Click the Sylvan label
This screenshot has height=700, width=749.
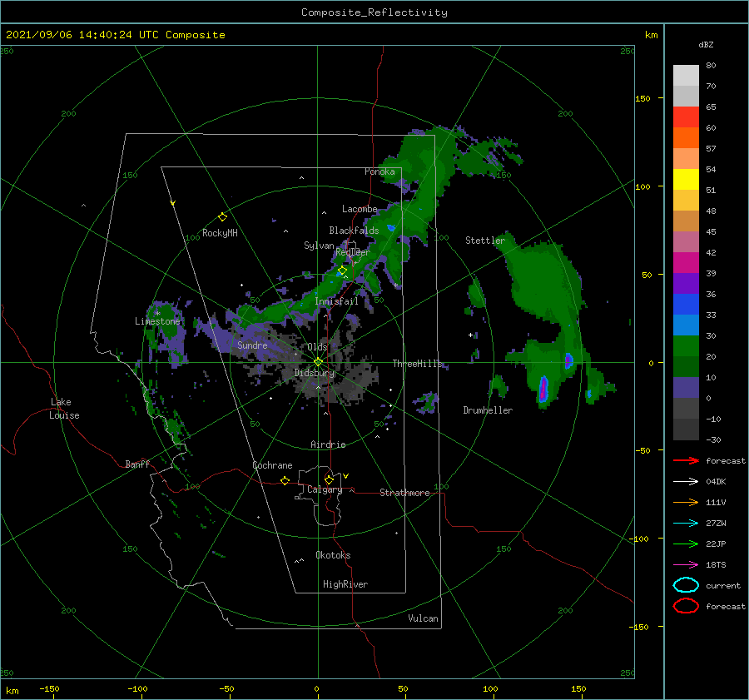[x=319, y=246]
